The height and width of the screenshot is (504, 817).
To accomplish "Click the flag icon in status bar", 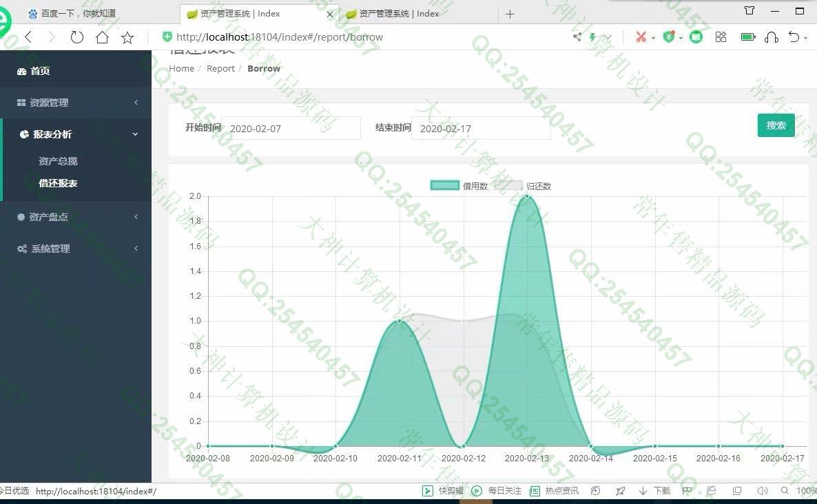I will coord(687,490).
